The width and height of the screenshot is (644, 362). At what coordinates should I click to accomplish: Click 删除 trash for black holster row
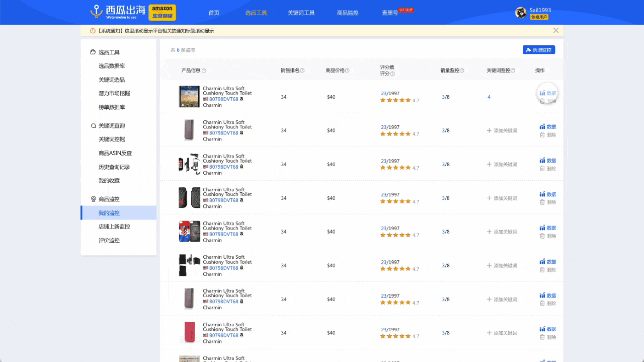point(547,270)
